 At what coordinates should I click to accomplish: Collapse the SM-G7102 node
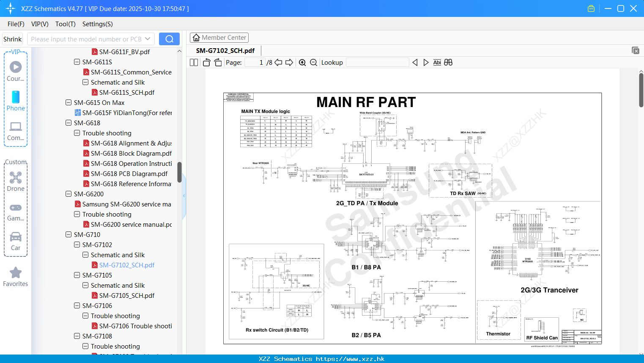coord(77,245)
